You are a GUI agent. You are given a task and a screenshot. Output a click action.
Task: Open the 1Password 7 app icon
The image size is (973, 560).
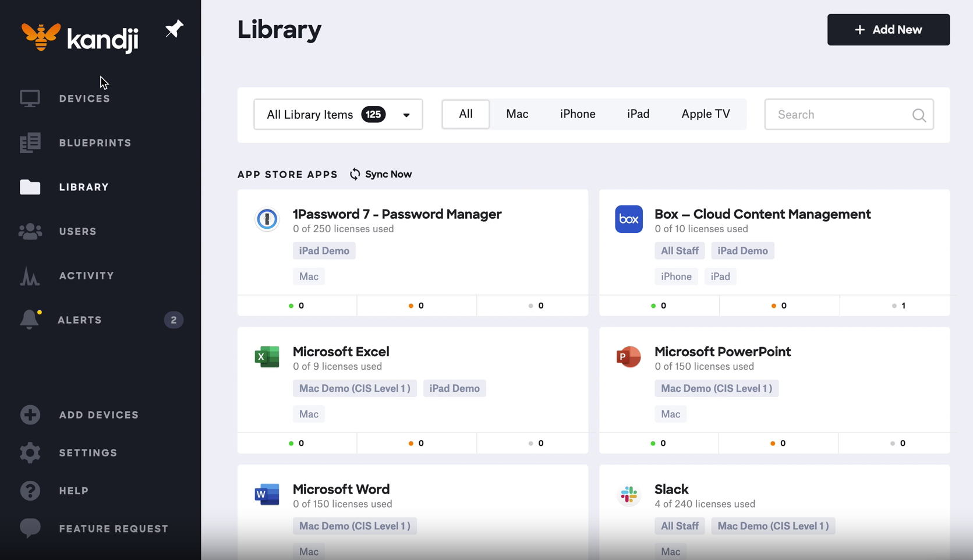pyautogui.click(x=267, y=219)
